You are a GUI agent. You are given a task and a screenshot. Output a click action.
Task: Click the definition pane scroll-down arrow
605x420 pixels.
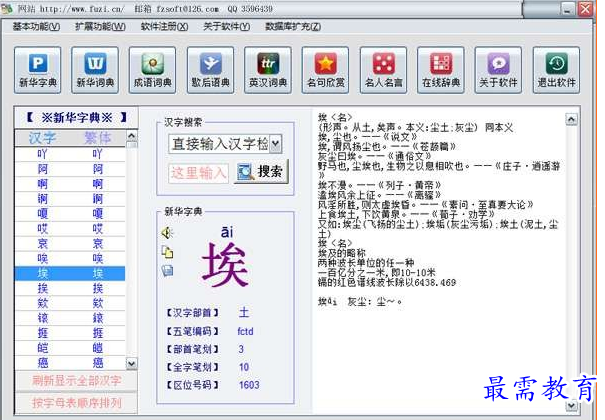point(571,405)
